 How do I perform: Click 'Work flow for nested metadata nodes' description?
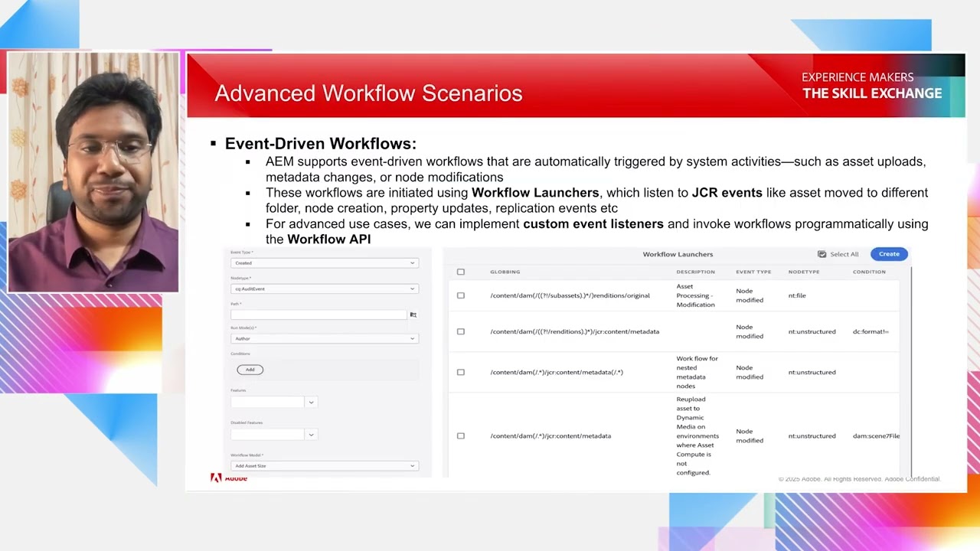(697, 372)
